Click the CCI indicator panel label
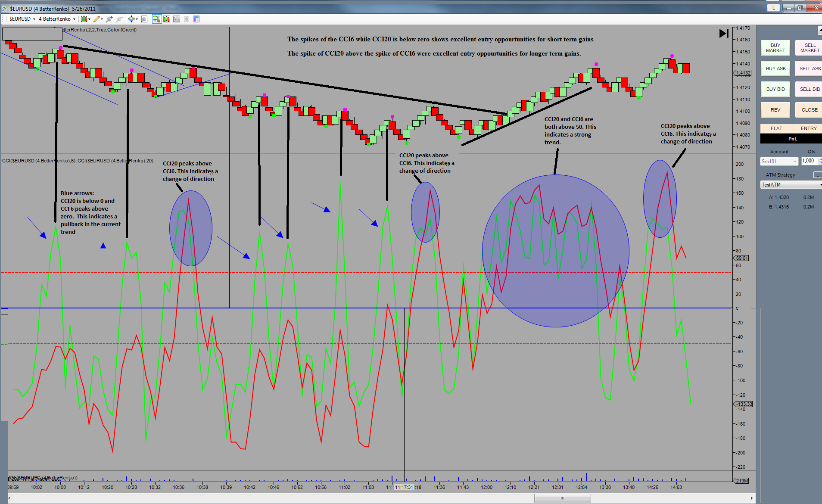 tap(78, 161)
